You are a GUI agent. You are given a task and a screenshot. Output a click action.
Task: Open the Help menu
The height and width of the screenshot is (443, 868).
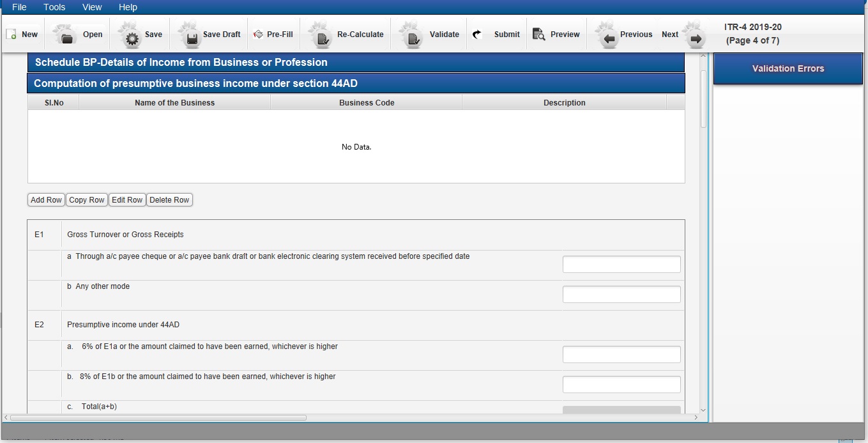(x=128, y=7)
